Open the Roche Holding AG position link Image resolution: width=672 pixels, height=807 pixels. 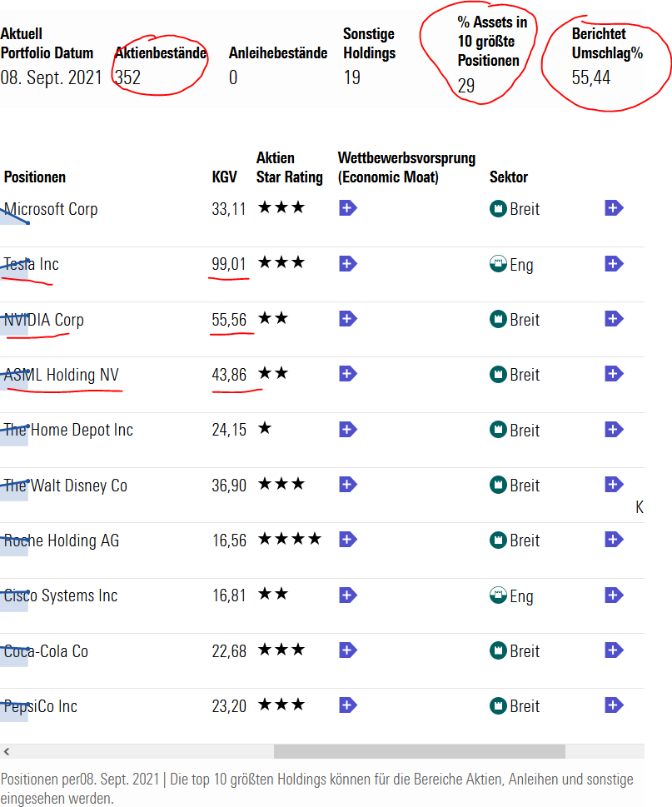click(x=61, y=540)
